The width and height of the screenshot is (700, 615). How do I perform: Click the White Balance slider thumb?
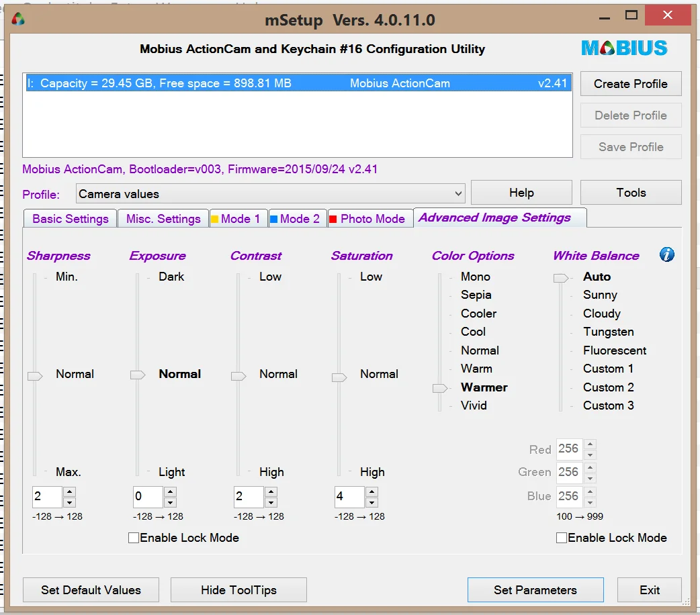point(561,278)
